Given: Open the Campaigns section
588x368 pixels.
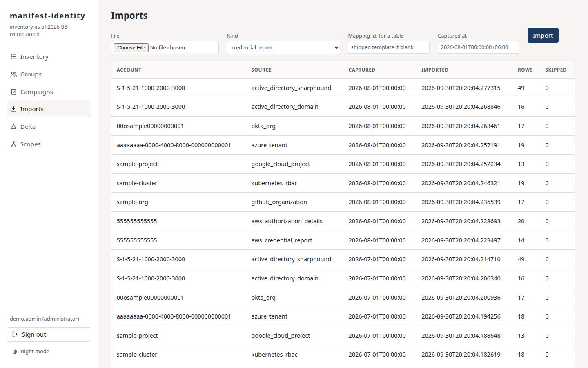Looking at the screenshot, I should click(49, 92).
